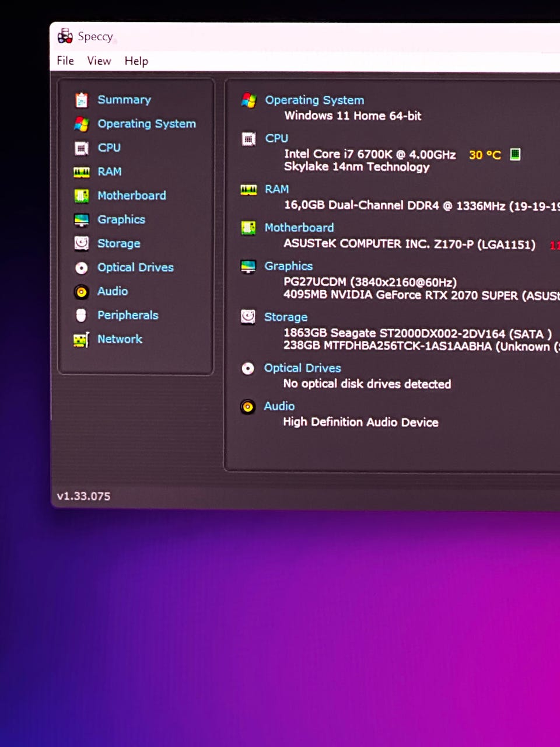Click the green CPU temperature indicator icon
The width and height of the screenshot is (560, 747).
(x=515, y=154)
